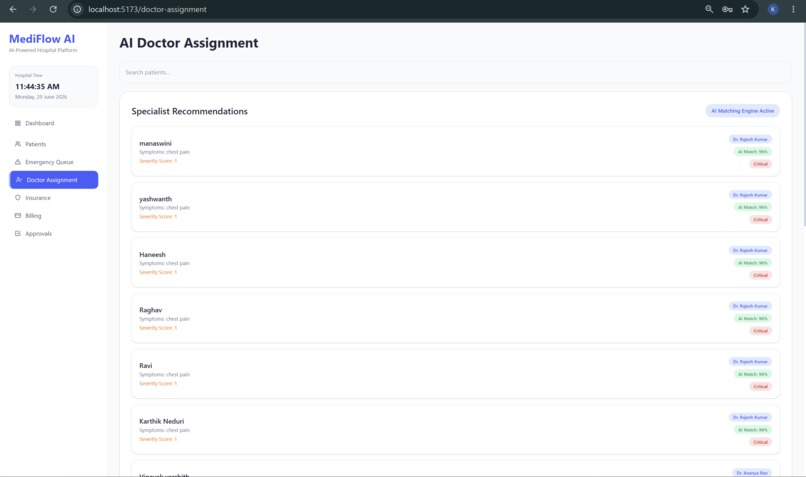Screen dimensions: 806x477
Task: Open the saved passwords key icon
Action: 727,9
